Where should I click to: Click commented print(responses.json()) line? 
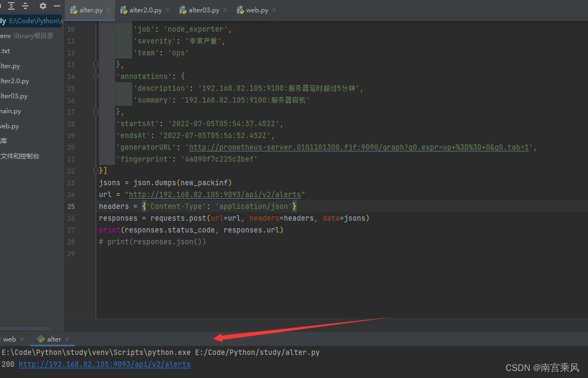[x=152, y=242]
